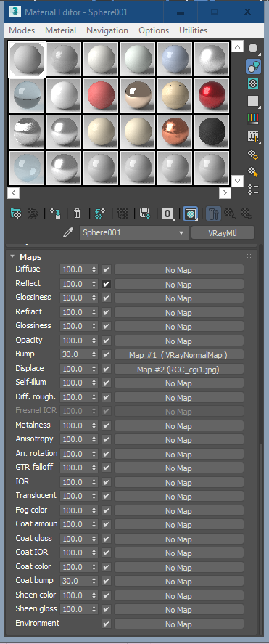Collapse the Maps rollout
This screenshot has width=269, height=644.
coord(12,257)
